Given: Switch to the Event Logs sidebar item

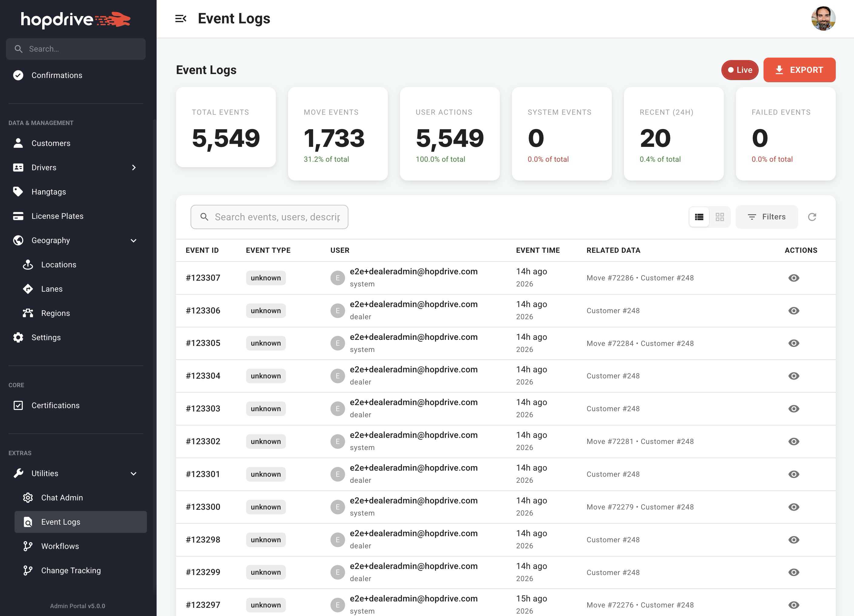Looking at the screenshot, I should [x=61, y=522].
